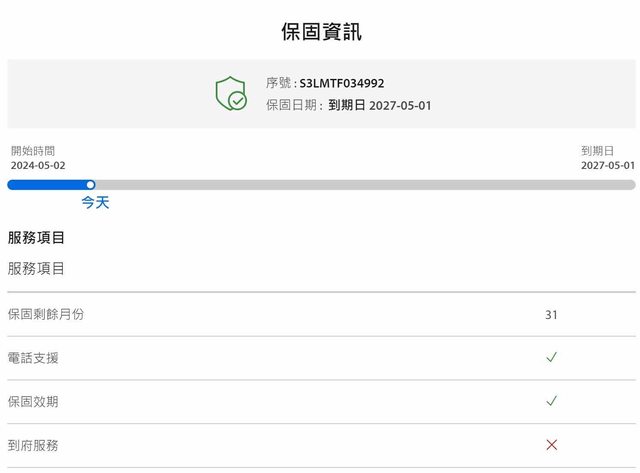Click the gray unfilled part of progress bar
The width and height of the screenshot is (640, 473).
point(360,185)
